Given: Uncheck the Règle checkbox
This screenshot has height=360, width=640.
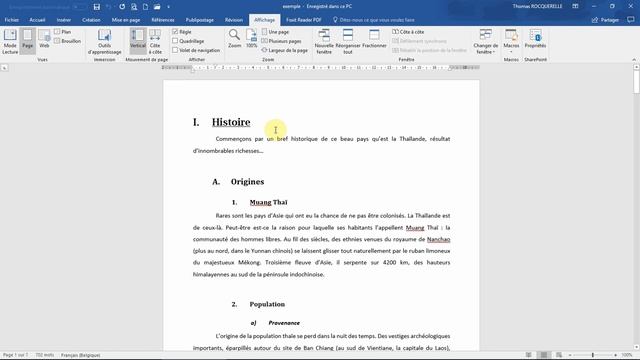Looking at the screenshot, I should click(x=175, y=31).
